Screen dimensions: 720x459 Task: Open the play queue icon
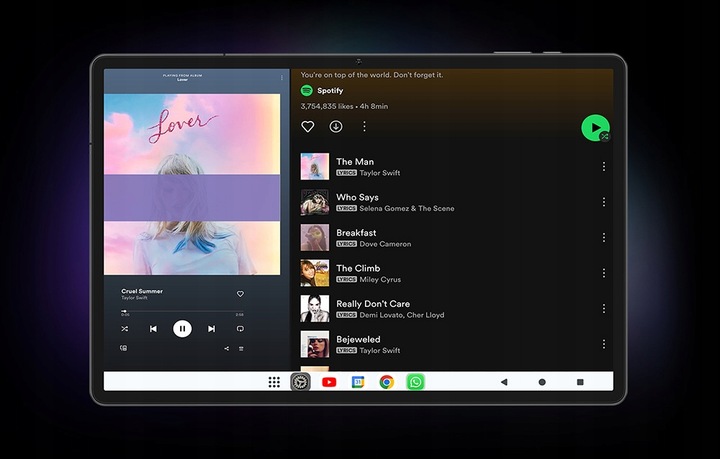pyautogui.click(x=241, y=348)
